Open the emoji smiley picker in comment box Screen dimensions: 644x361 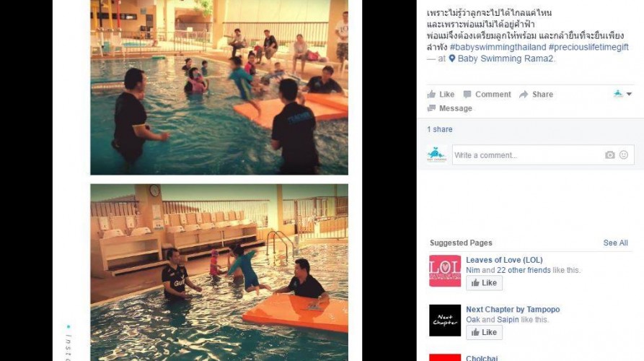coord(624,155)
